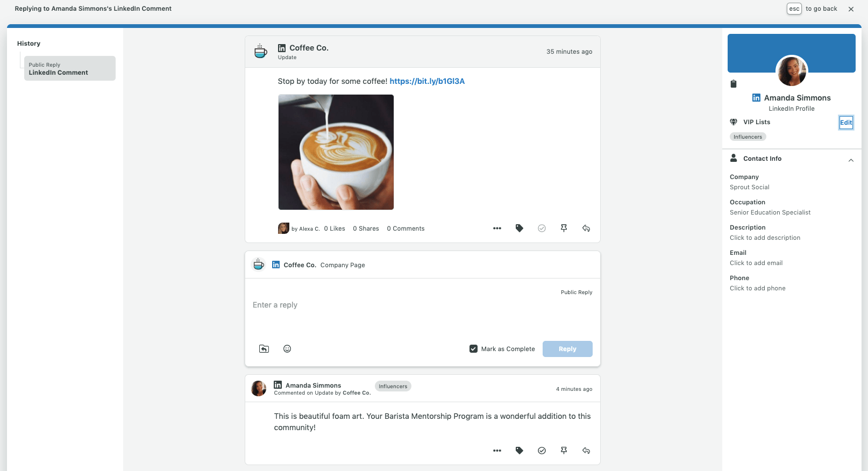Click to add description
The width and height of the screenshot is (868, 471).
pos(765,238)
